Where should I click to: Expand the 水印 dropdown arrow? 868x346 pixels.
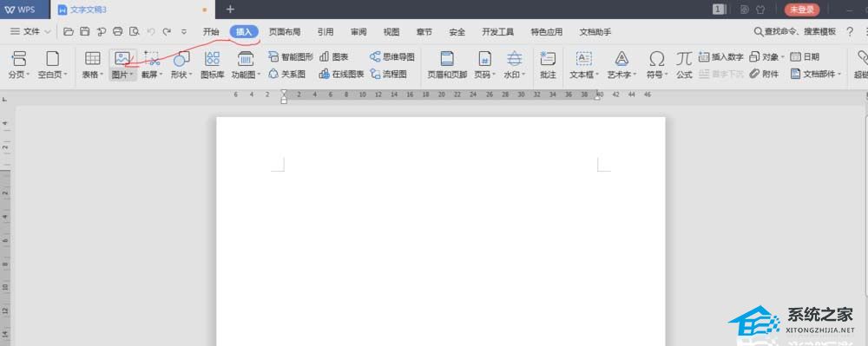pos(523,75)
